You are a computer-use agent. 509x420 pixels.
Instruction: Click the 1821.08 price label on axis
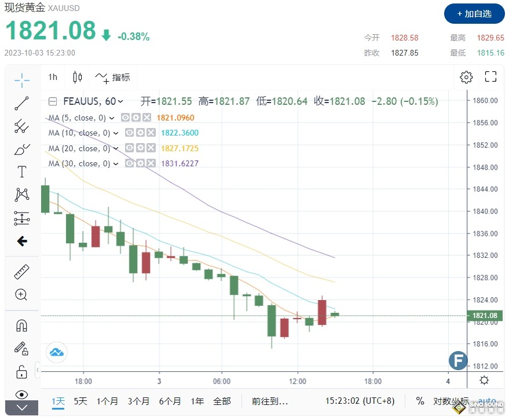pos(485,315)
